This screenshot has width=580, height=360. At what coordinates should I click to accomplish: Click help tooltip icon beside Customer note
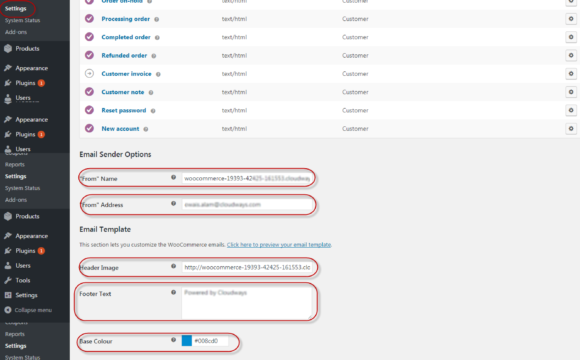[151, 92]
